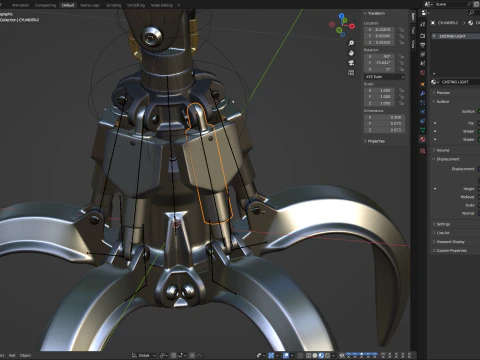480x360 pixels.
Task: Switch to the Game Logic workspace tab
Action: coord(90,5)
